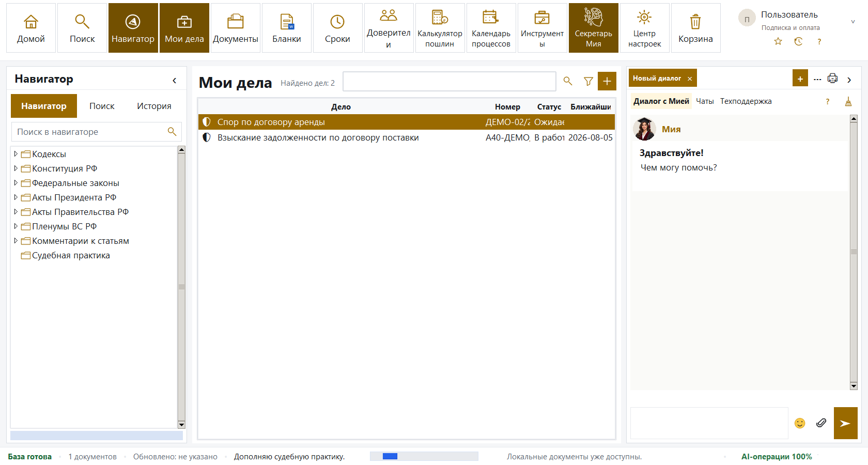Close the Новый диалог tab
868x465 pixels.
coord(690,79)
